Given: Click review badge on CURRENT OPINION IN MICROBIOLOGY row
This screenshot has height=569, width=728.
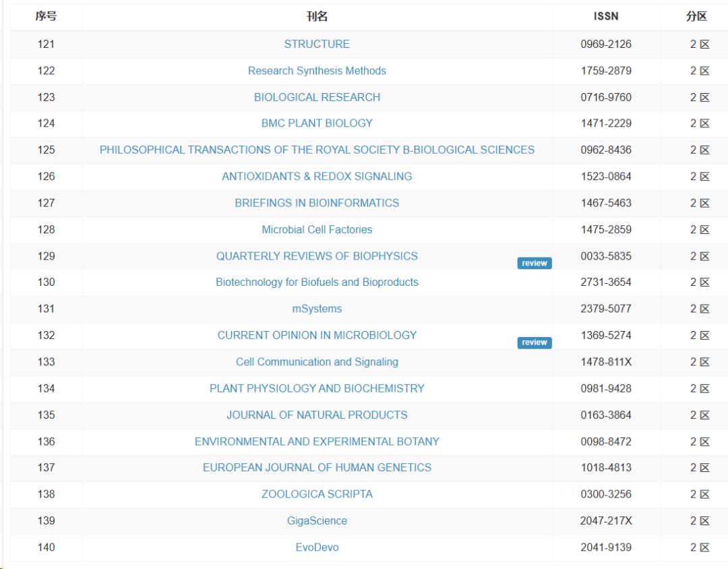Looking at the screenshot, I should click(535, 342).
